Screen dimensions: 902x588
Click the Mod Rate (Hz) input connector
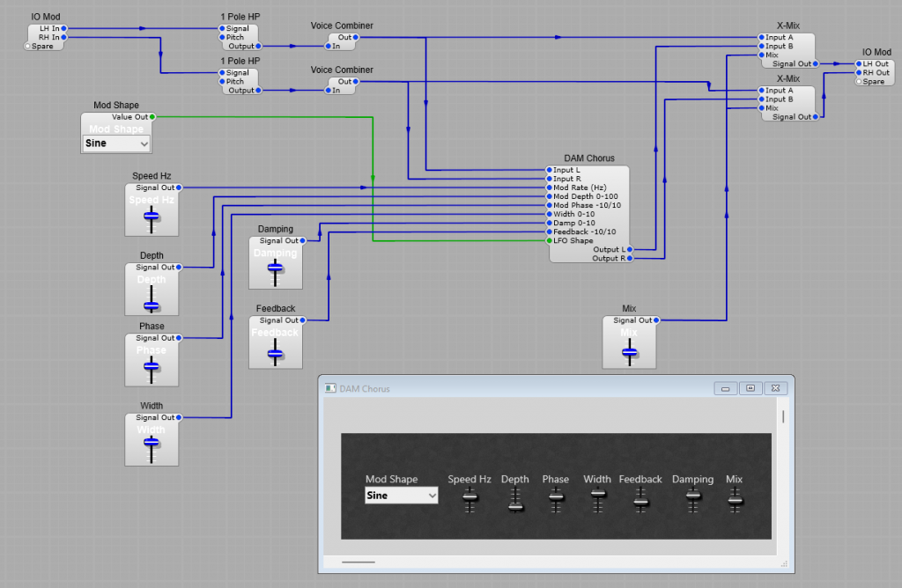click(548, 187)
